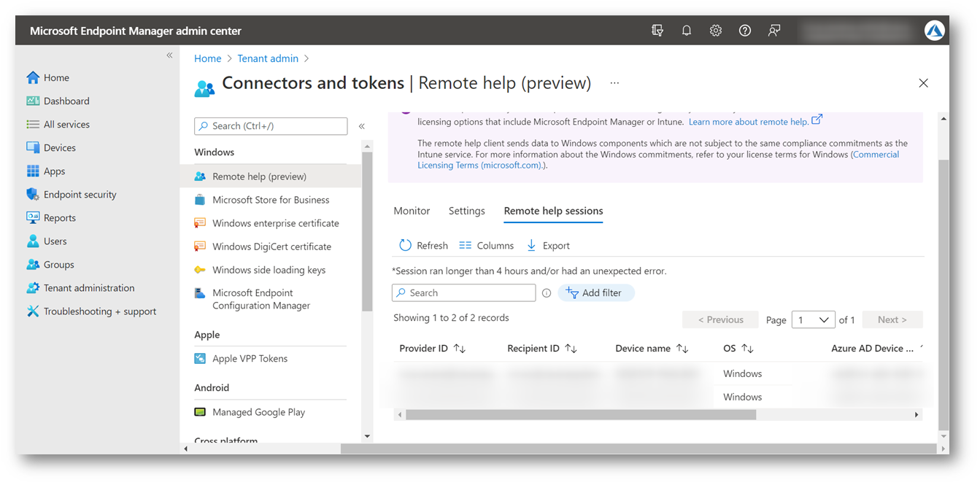980x485 pixels.
Task: Open the Page number dropdown
Action: coord(813,319)
